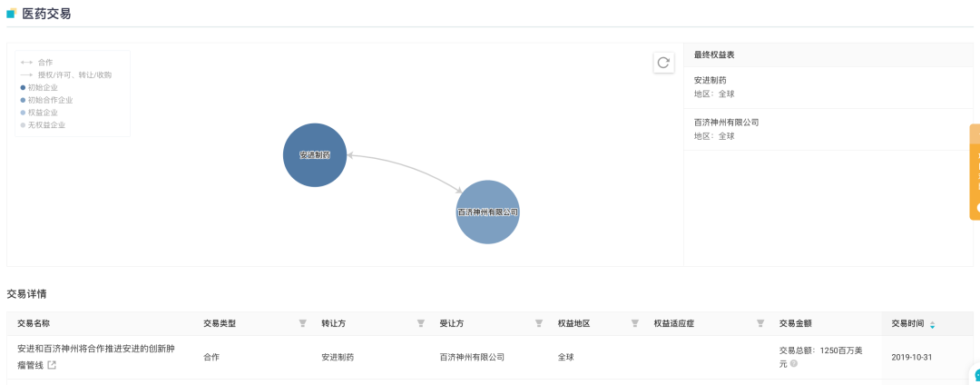Open the filter icon for 受让方 column

pos(539,324)
